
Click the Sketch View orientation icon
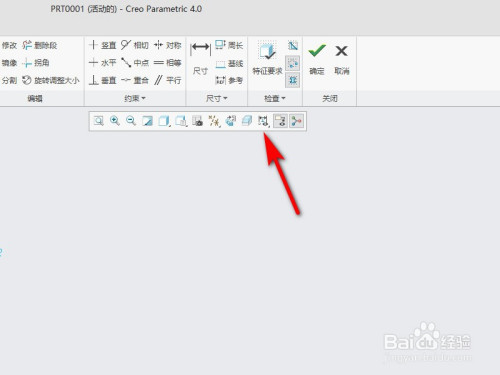pos(230,121)
